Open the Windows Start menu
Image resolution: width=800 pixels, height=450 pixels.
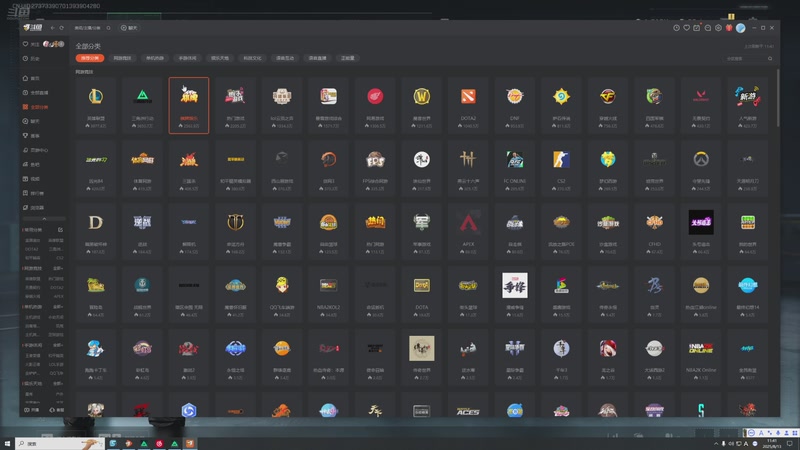[x=7, y=444]
